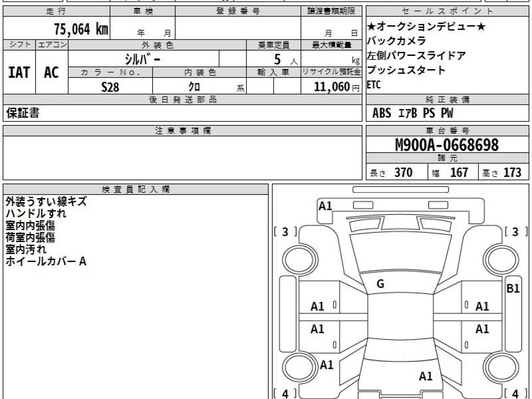Viewport: 532px width, 399px height.
Task: Click the 譲渡書類期限 header
Action: [x=331, y=12]
